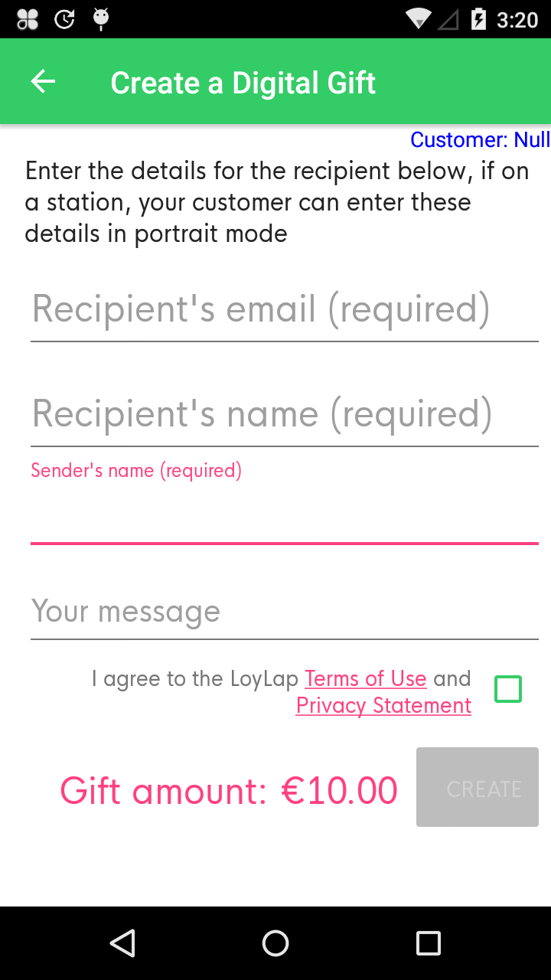The height and width of the screenshot is (980, 551).
Task: Tap the back arrow in the green toolbar
Action: [x=43, y=80]
